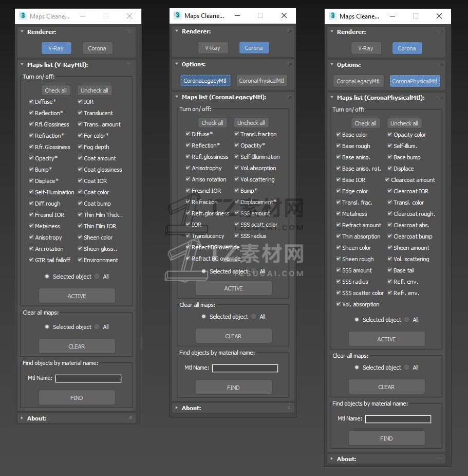Click the CLEAR button in middle window
Viewport: 468px width, 476px height.
[x=233, y=336]
